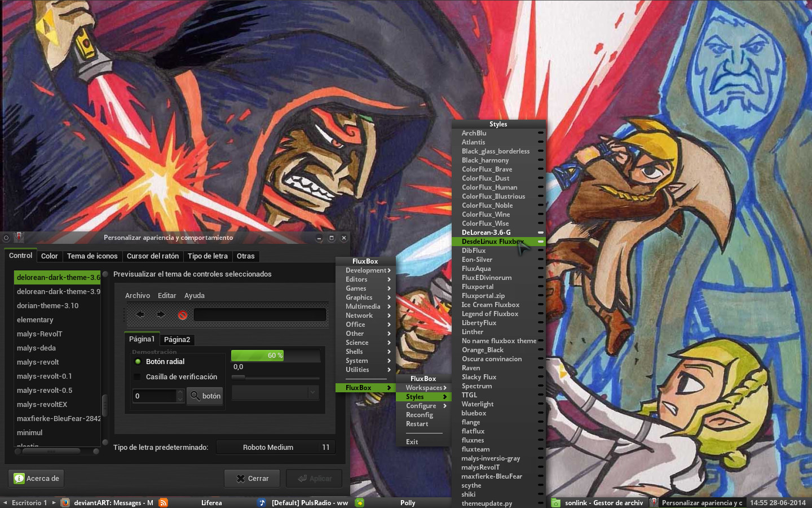
Task: Open the Graphics submenu
Action: 365,297
